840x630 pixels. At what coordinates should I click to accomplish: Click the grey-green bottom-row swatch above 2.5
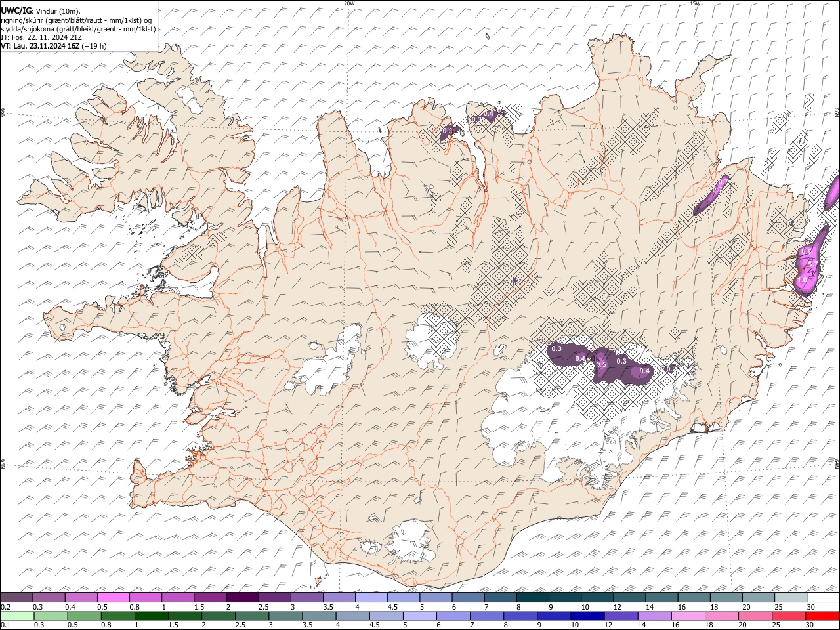pyautogui.click(x=251, y=616)
